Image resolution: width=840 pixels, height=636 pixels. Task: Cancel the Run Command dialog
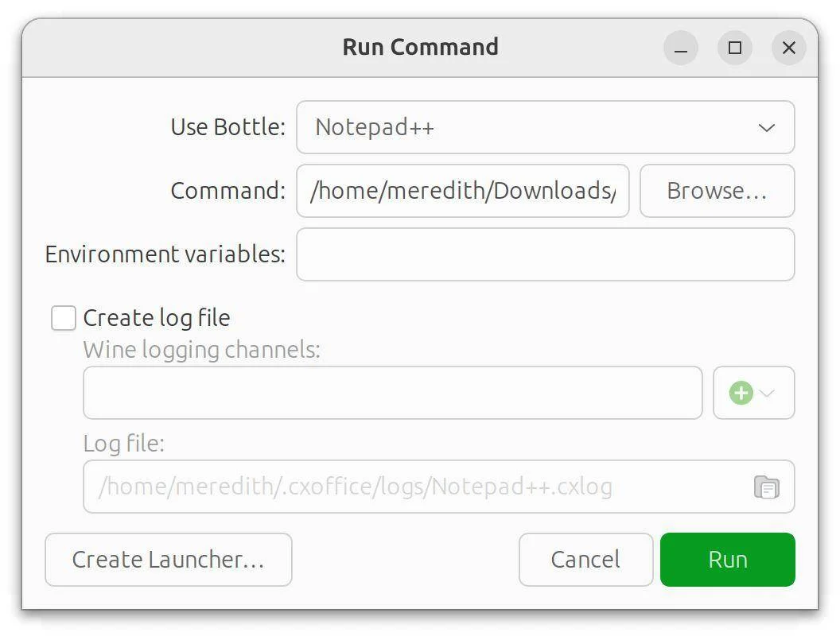click(585, 560)
